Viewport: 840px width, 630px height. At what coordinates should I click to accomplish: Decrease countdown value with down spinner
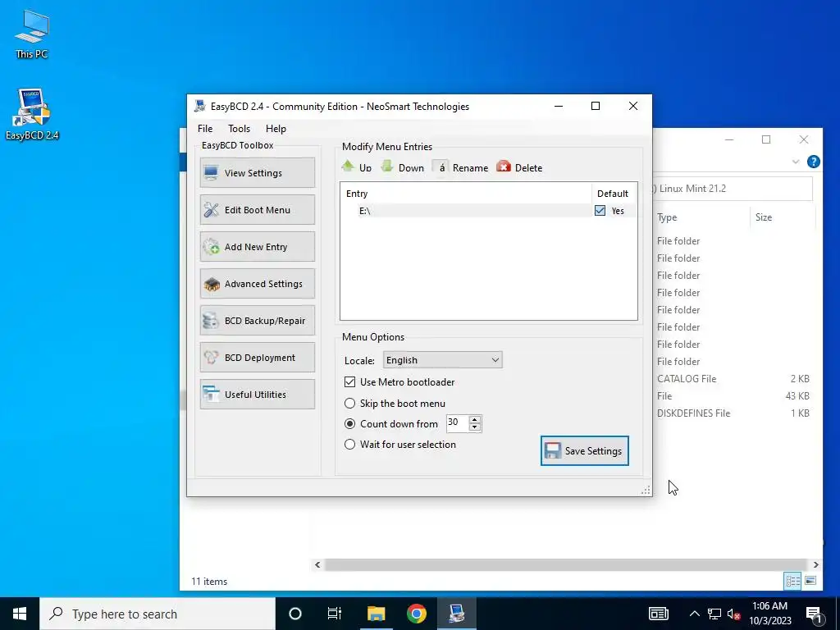click(x=475, y=427)
